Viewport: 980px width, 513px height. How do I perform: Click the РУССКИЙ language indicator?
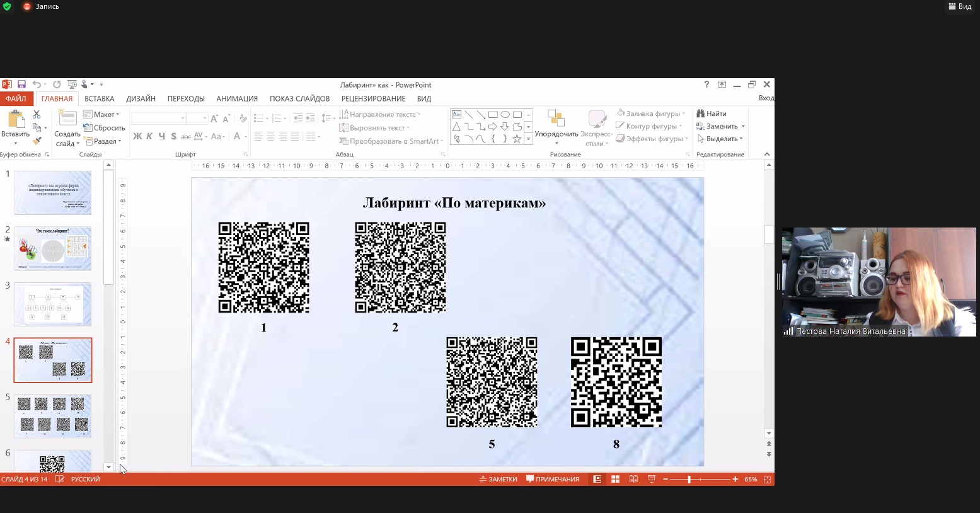pos(86,479)
